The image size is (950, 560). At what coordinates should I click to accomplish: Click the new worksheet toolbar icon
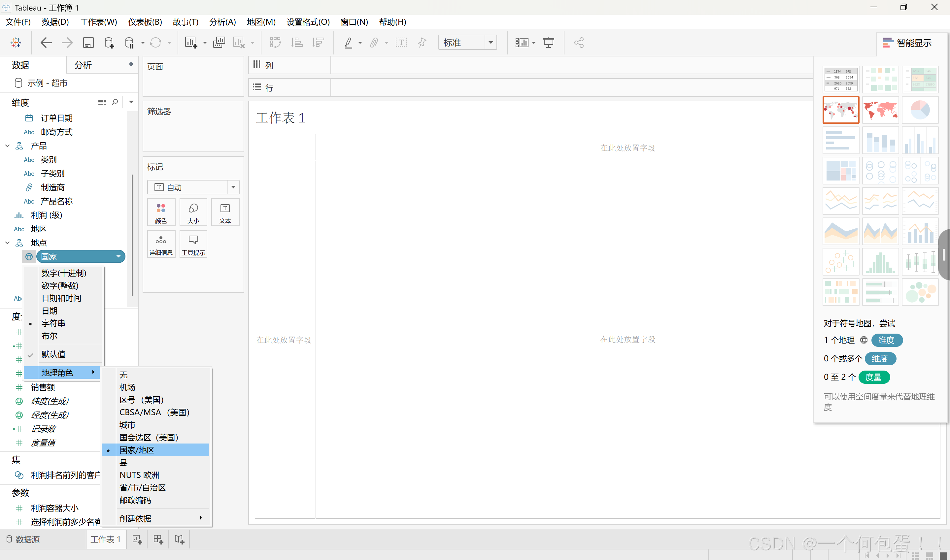[x=191, y=43]
